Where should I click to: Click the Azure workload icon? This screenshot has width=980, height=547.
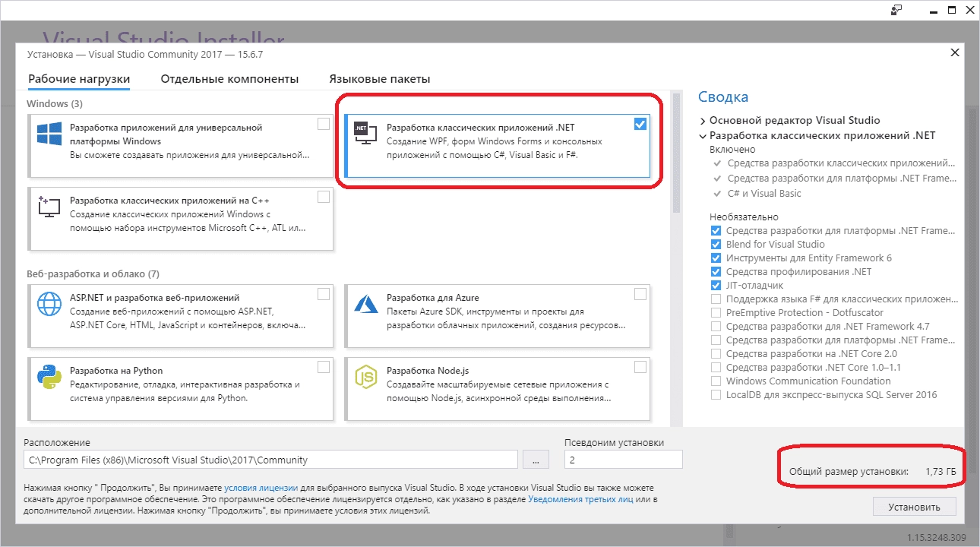(366, 305)
